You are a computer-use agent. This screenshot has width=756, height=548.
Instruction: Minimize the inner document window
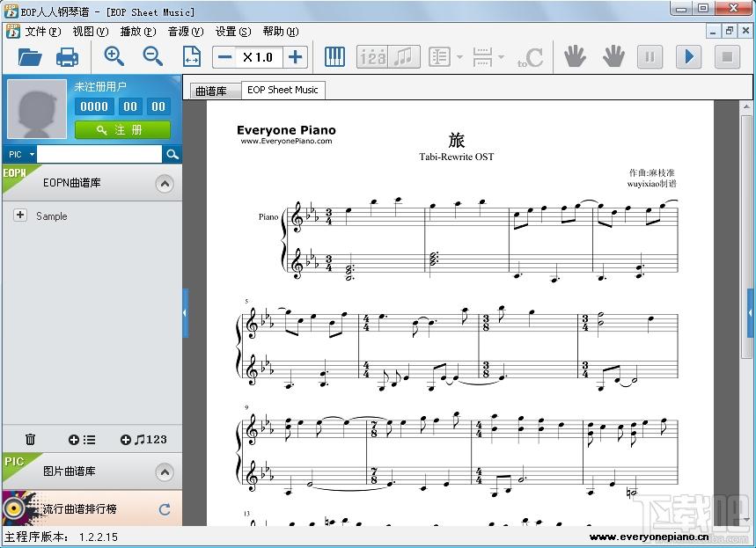tap(714, 32)
